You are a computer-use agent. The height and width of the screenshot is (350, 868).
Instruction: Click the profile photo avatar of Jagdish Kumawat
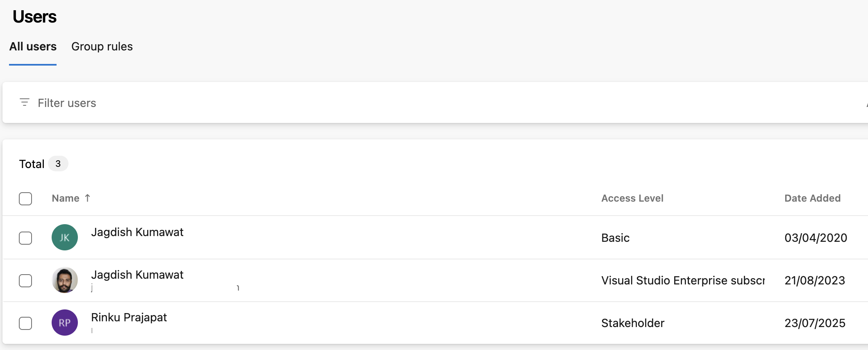pos(64,280)
